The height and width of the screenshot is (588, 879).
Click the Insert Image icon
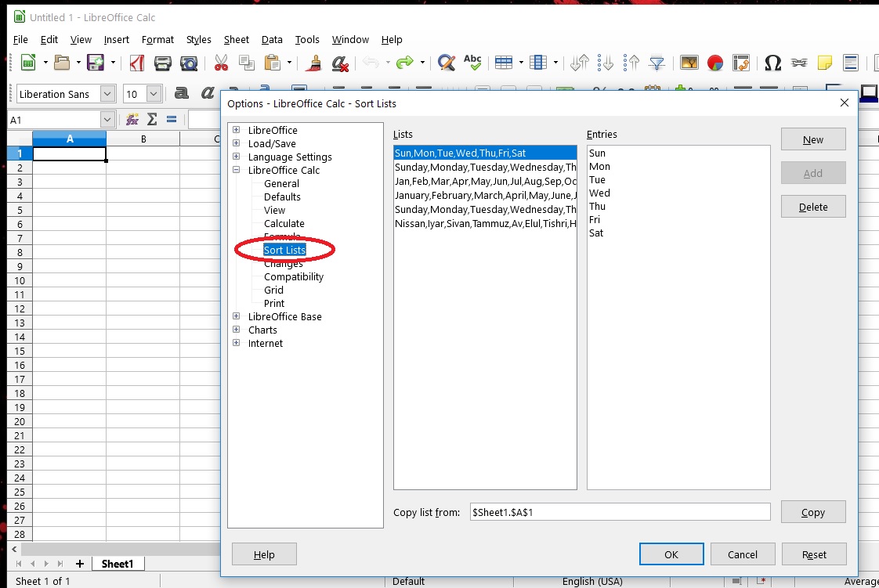[689, 63]
